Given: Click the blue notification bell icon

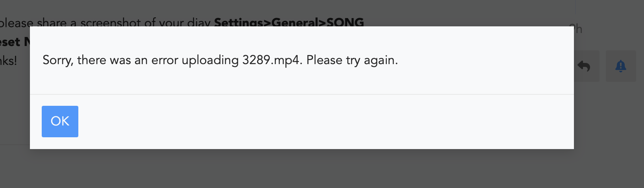Looking at the screenshot, I should 620,66.
